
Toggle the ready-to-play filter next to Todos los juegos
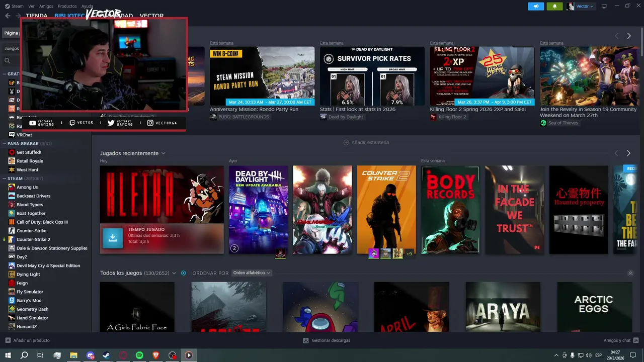184,273
